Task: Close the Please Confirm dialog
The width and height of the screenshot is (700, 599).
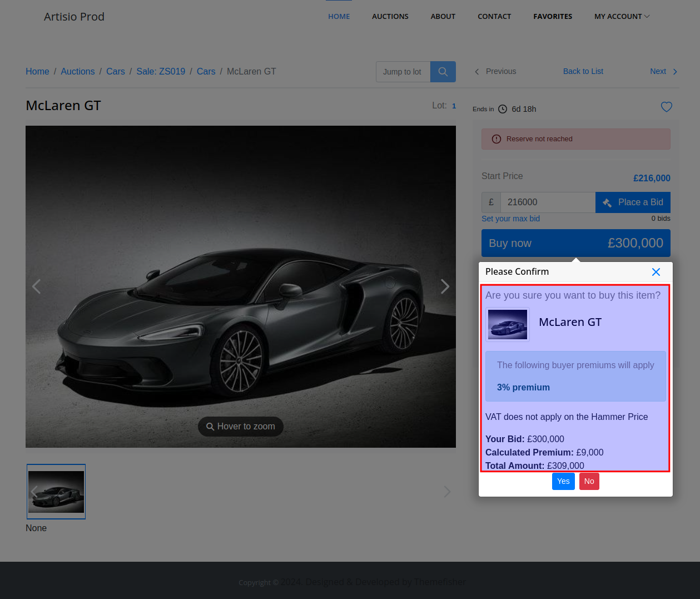Action: click(x=656, y=272)
